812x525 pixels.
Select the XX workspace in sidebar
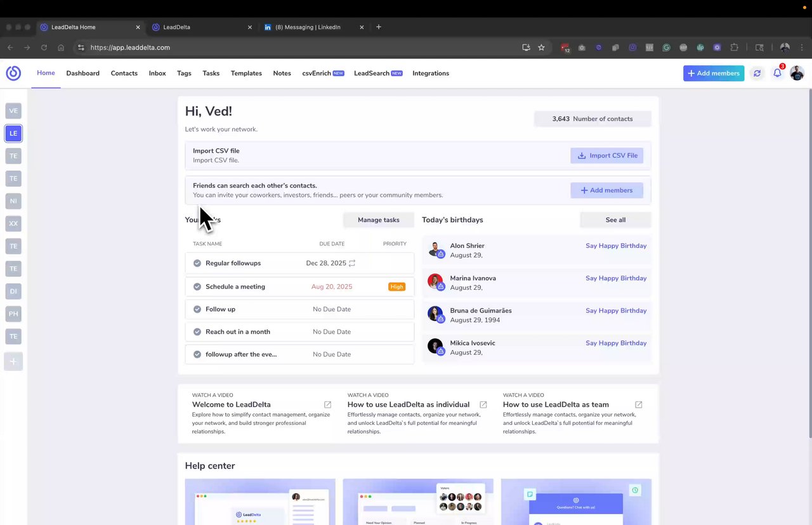pos(13,224)
